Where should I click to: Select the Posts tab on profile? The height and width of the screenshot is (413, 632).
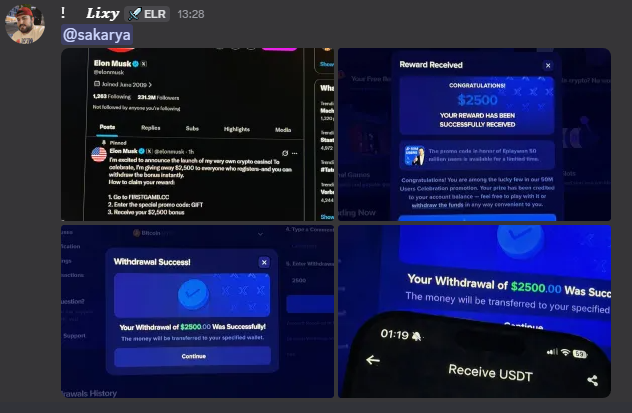(x=107, y=127)
